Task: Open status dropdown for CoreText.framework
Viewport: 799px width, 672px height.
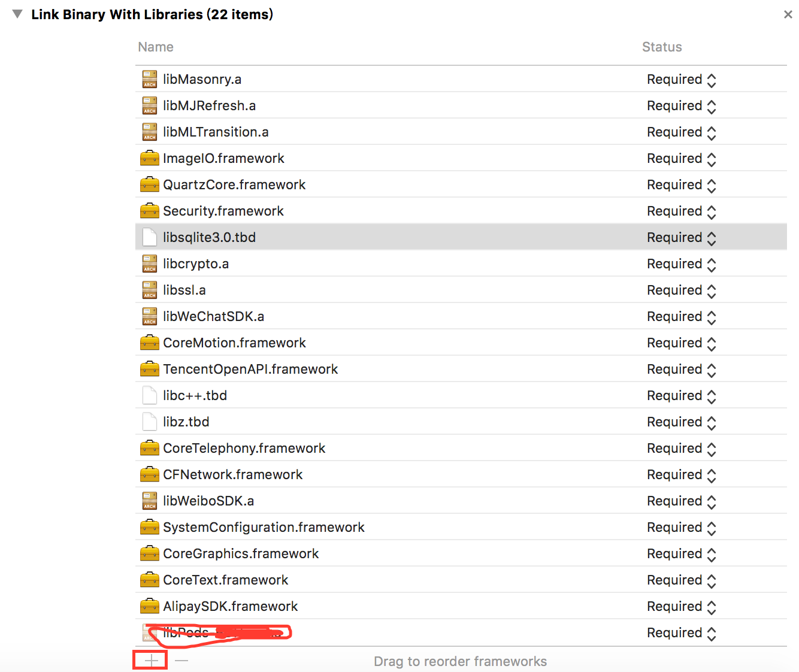Action: [x=682, y=580]
